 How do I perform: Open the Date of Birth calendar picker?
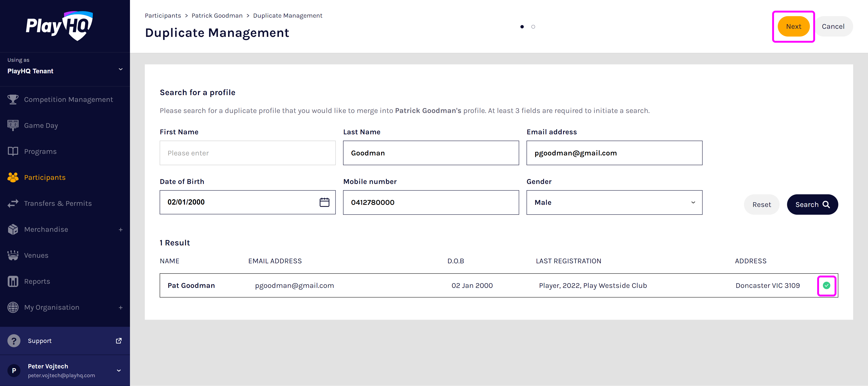324,202
